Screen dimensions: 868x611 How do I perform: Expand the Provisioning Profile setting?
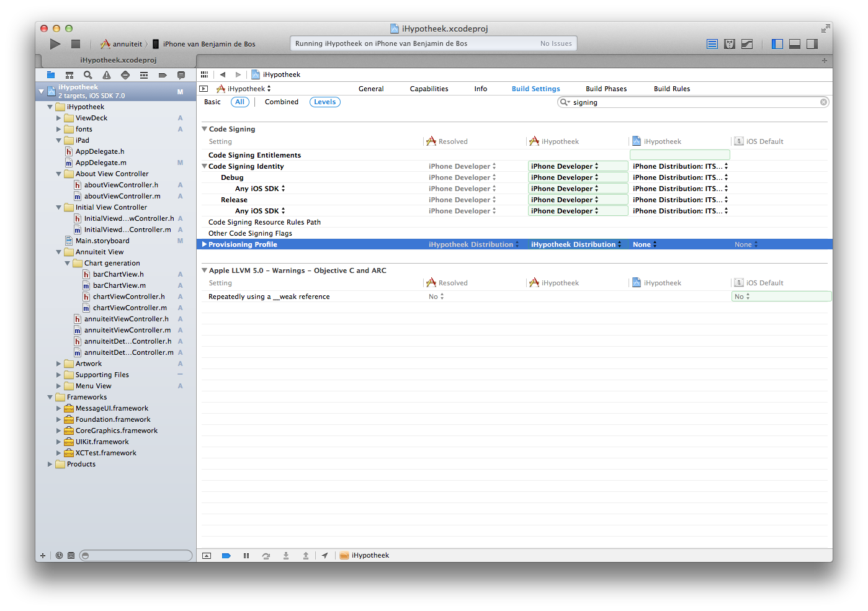204,244
